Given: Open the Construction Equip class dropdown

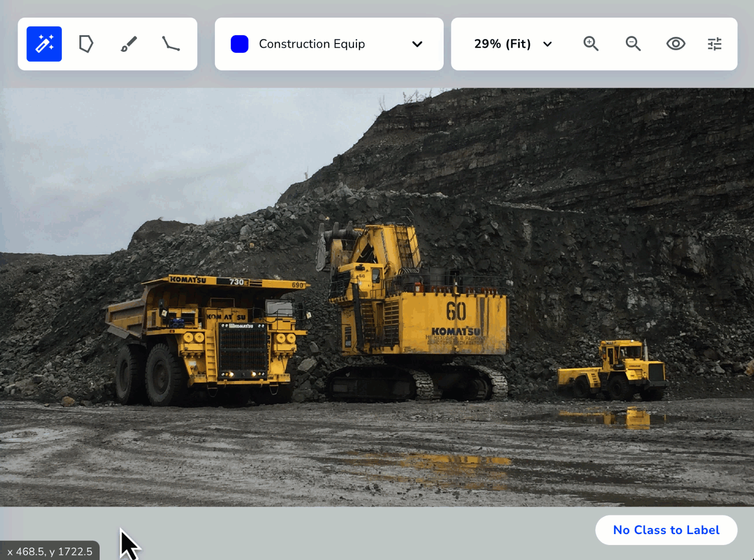Looking at the screenshot, I should pyautogui.click(x=329, y=44).
